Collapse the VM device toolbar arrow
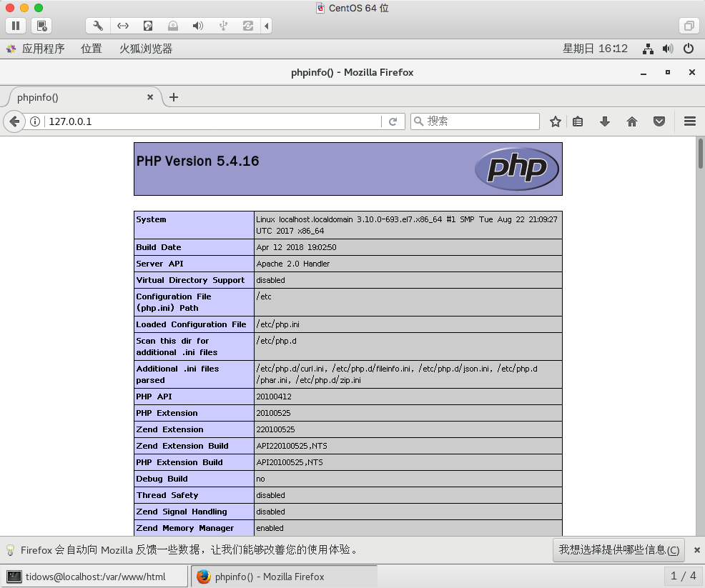 [267, 26]
